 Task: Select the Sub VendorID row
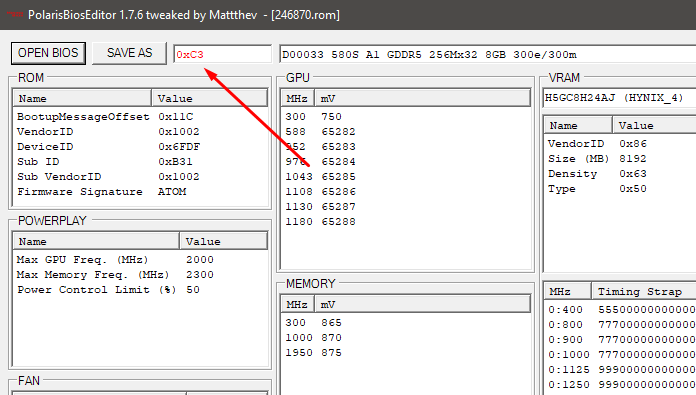(141, 177)
